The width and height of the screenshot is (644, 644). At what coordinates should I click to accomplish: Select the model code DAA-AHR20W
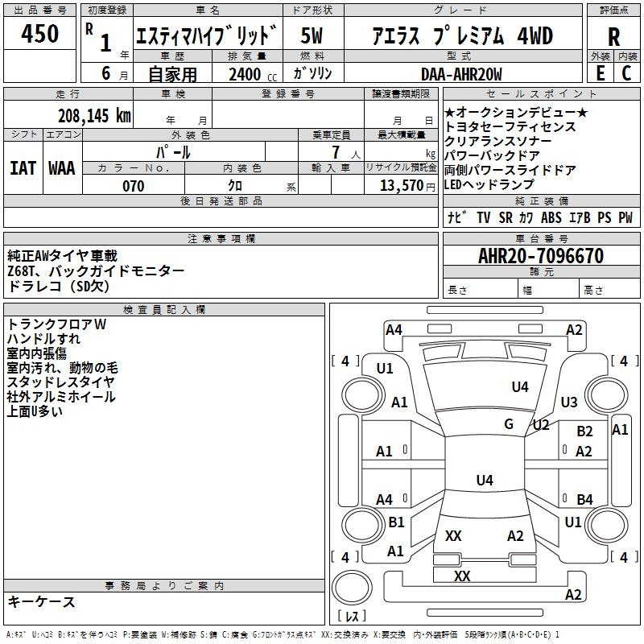click(461, 74)
